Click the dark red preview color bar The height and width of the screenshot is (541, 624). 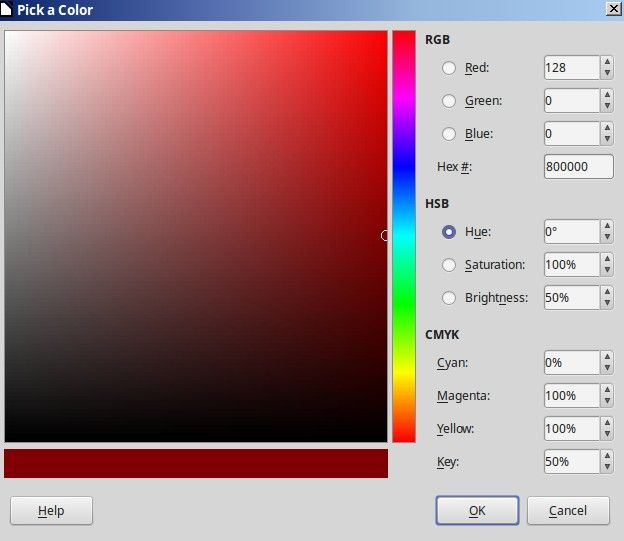tap(196, 463)
